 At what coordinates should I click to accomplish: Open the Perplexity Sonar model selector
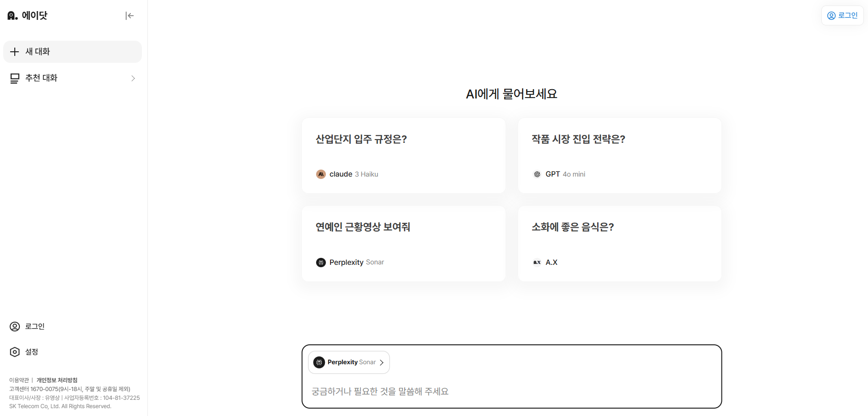[x=349, y=362]
